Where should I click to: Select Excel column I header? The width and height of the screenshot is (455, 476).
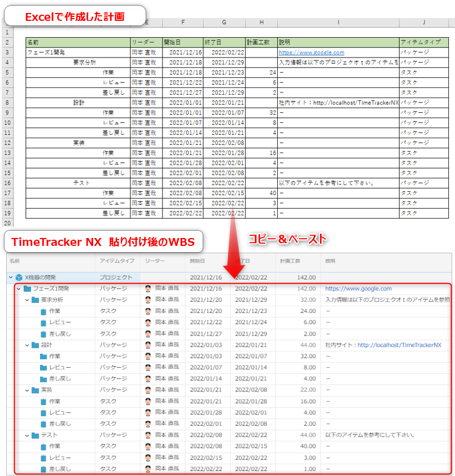338,23
